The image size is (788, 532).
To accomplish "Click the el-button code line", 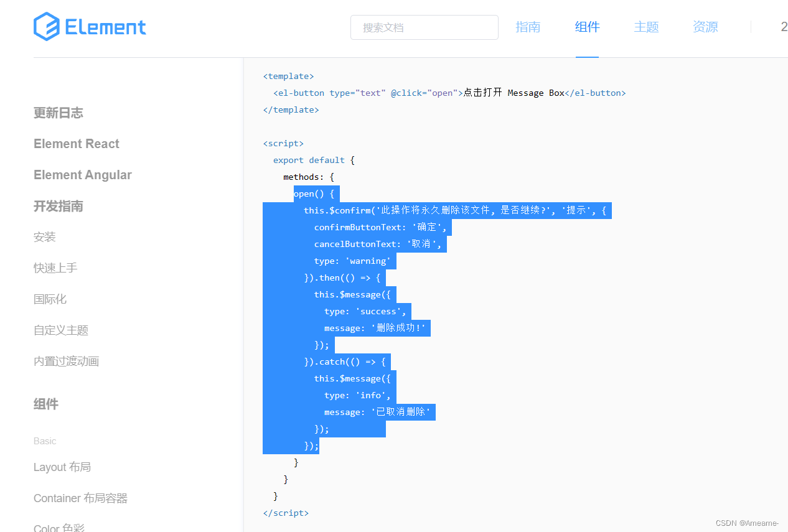I will coord(449,93).
